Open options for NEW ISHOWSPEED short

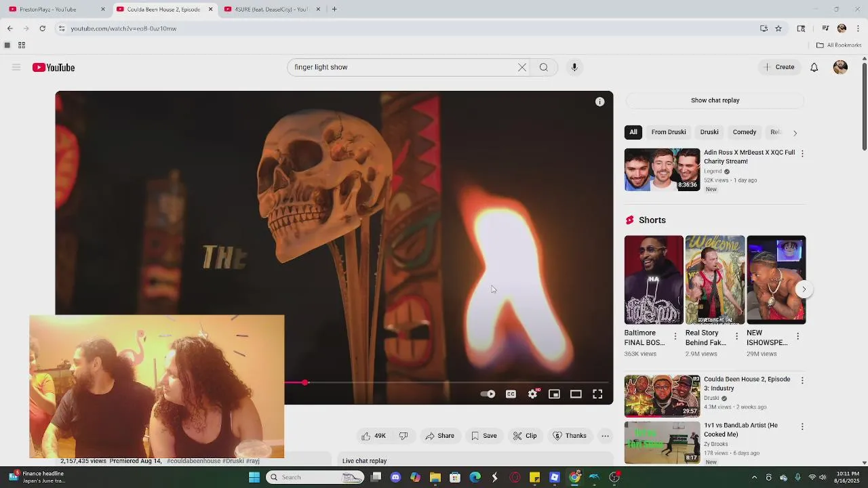[797, 336]
